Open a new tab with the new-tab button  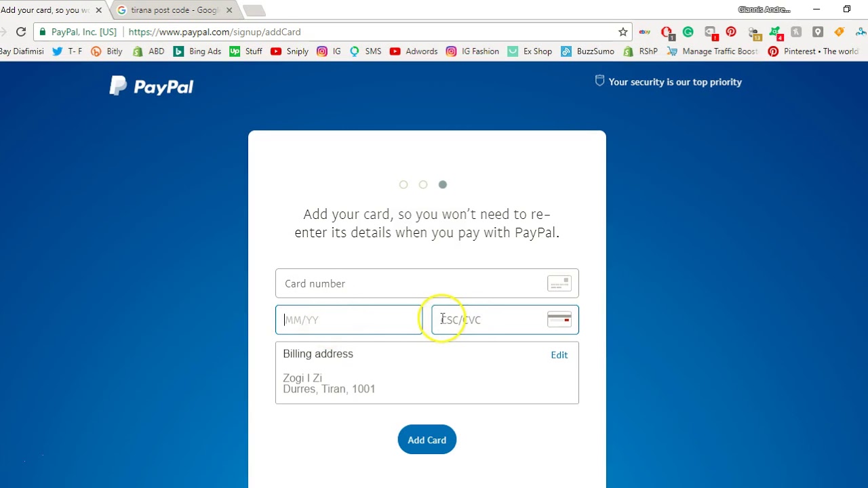254,10
